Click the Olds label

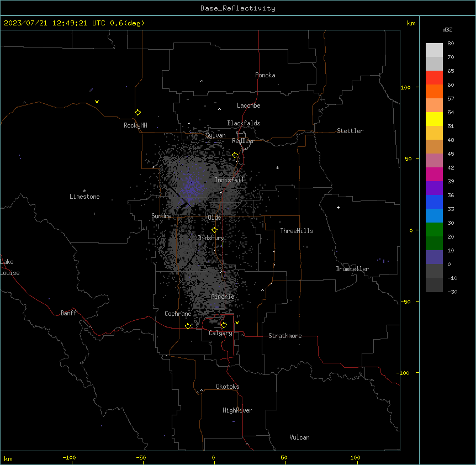pos(214,218)
